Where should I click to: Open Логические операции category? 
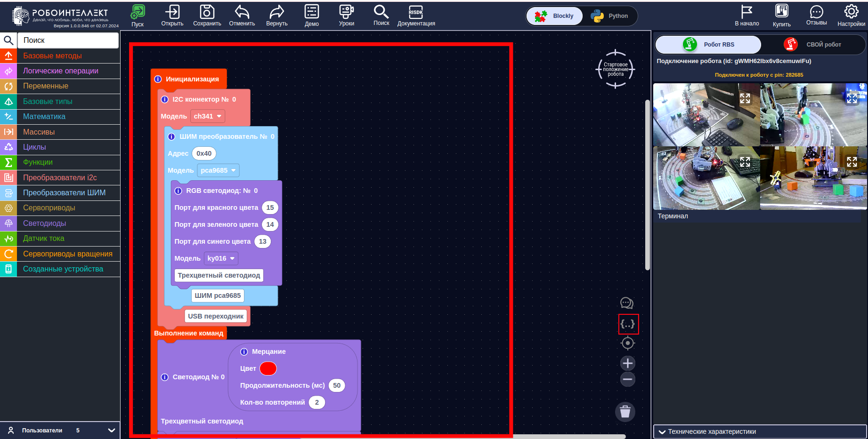pyautogui.click(x=60, y=71)
